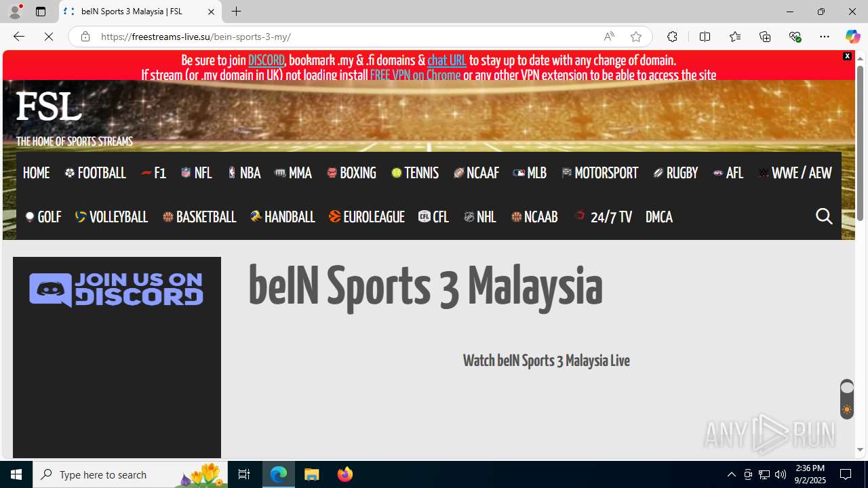
Task: Open the NCAAB category
Action: [534, 217]
